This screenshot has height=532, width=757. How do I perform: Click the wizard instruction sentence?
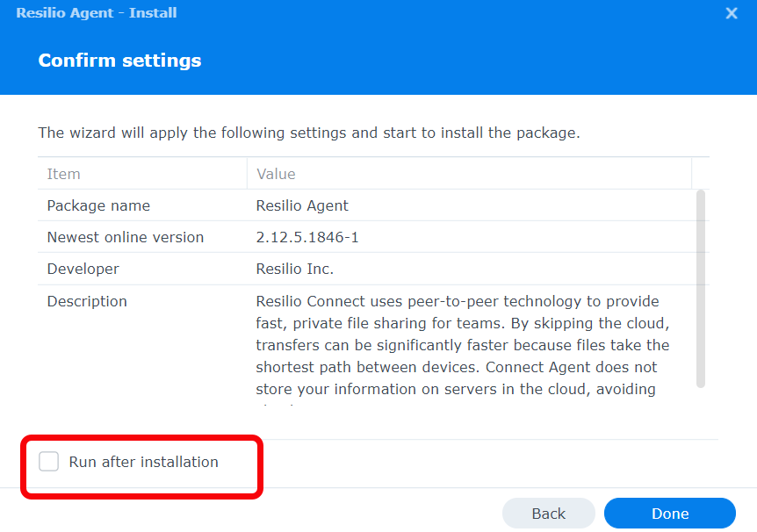(309, 133)
